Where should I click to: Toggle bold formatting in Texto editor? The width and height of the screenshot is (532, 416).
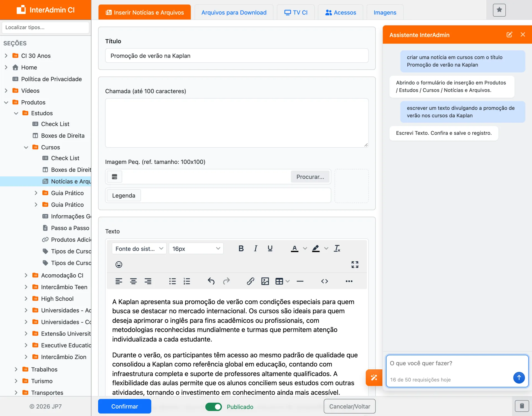[241, 248]
